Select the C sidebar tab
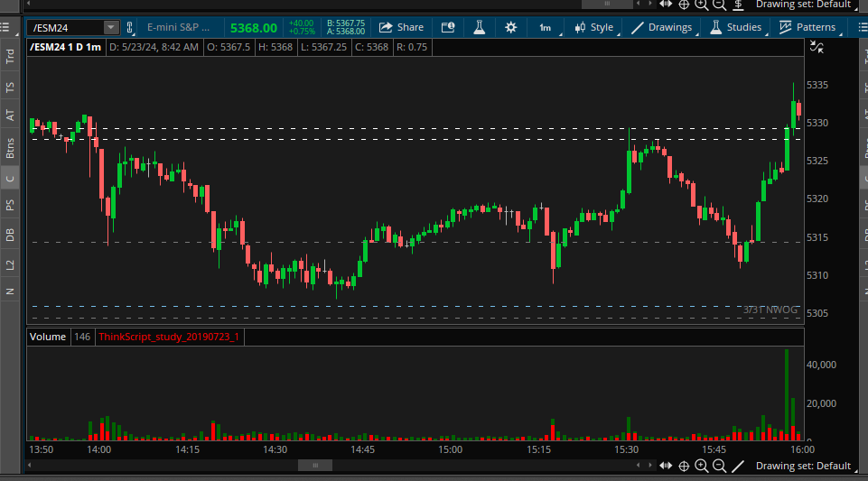 9,179
